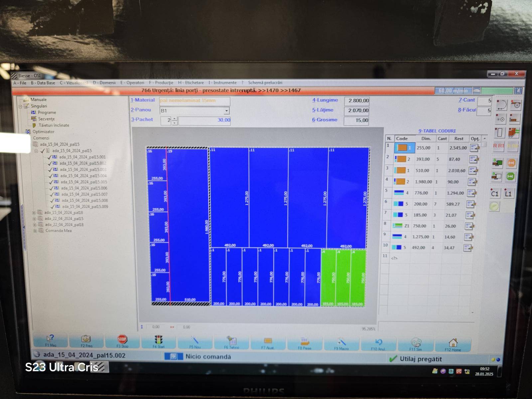Click the Schemă prelucrări menu entry
This screenshot has height=399, width=532.
click(265, 83)
